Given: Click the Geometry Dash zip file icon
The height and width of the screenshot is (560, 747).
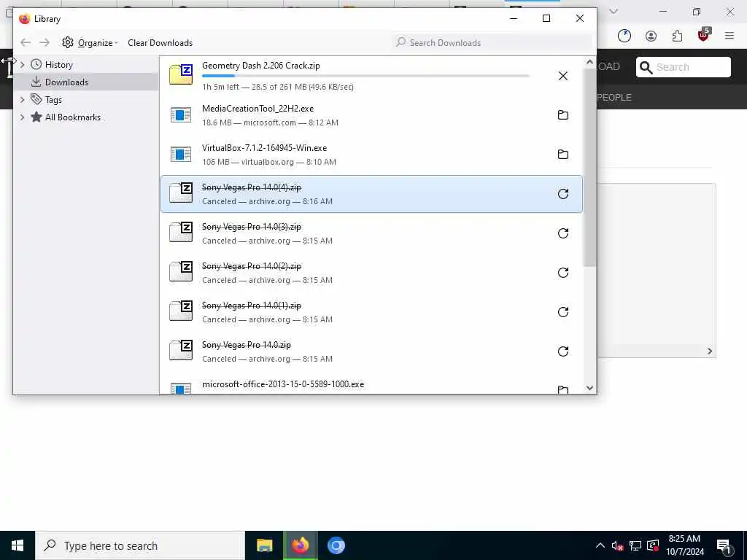Looking at the screenshot, I should 181,75.
